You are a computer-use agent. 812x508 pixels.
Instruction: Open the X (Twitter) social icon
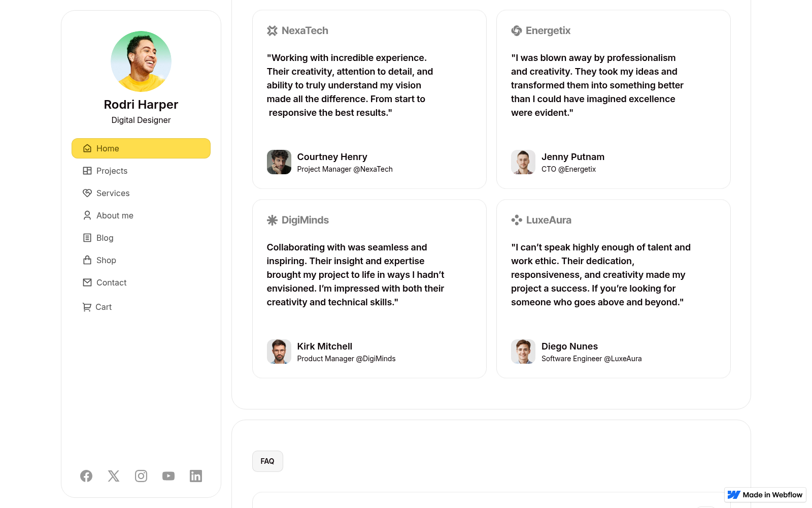[114, 476]
